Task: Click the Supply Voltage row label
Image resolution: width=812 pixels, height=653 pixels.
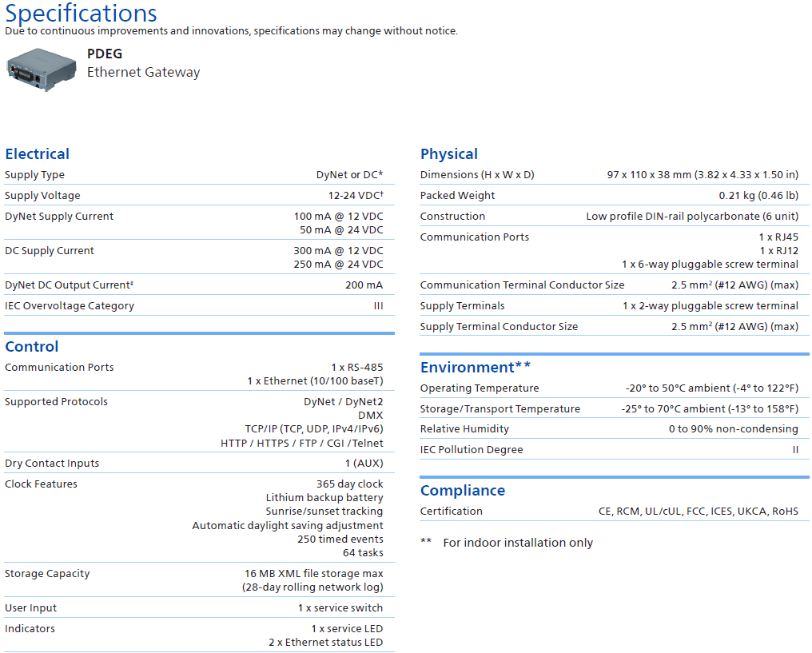Action: (42, 196)
